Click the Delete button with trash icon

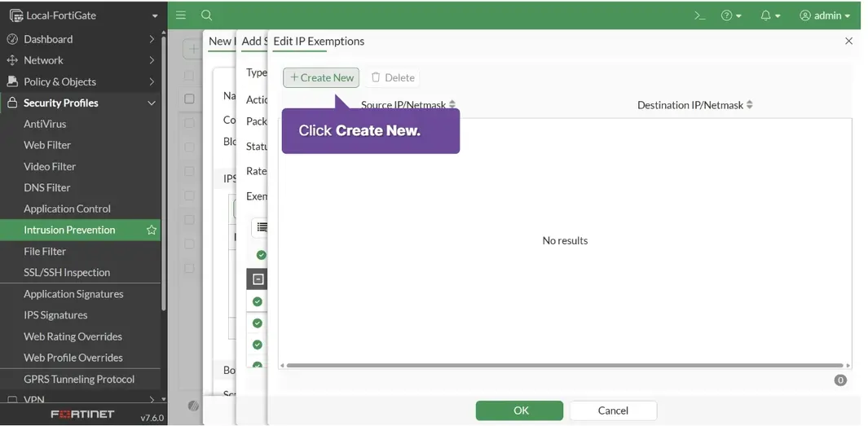393,77
